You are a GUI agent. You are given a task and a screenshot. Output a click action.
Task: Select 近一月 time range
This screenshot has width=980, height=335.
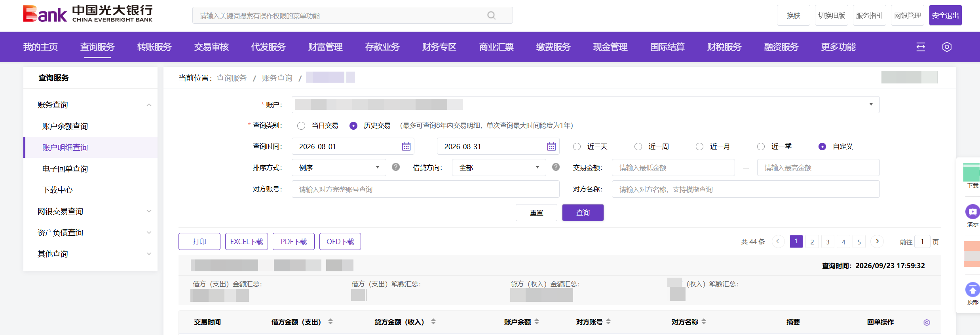click(x=700, y=147)
